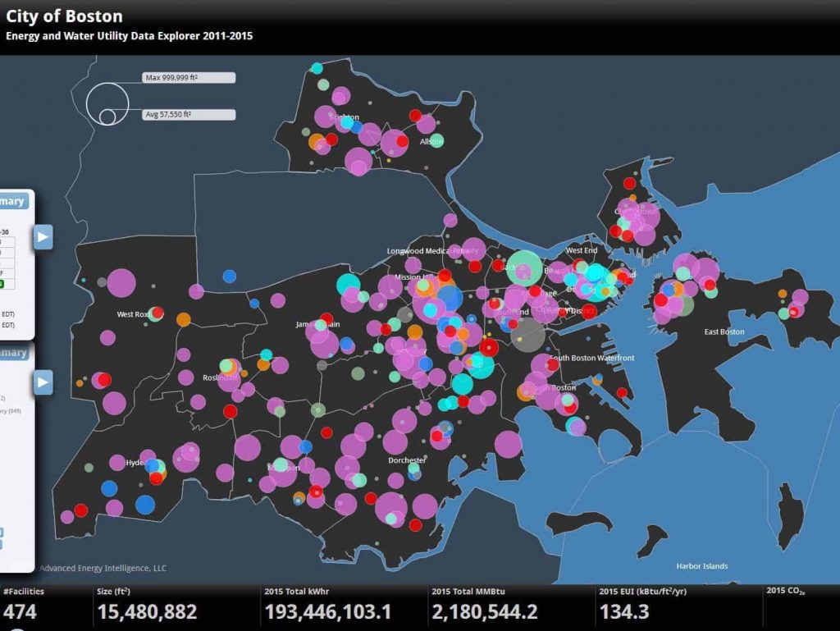Collapse the upper Summary panel by clicking its header
This screenshot has height=631, width=840.
coord(12,201)
